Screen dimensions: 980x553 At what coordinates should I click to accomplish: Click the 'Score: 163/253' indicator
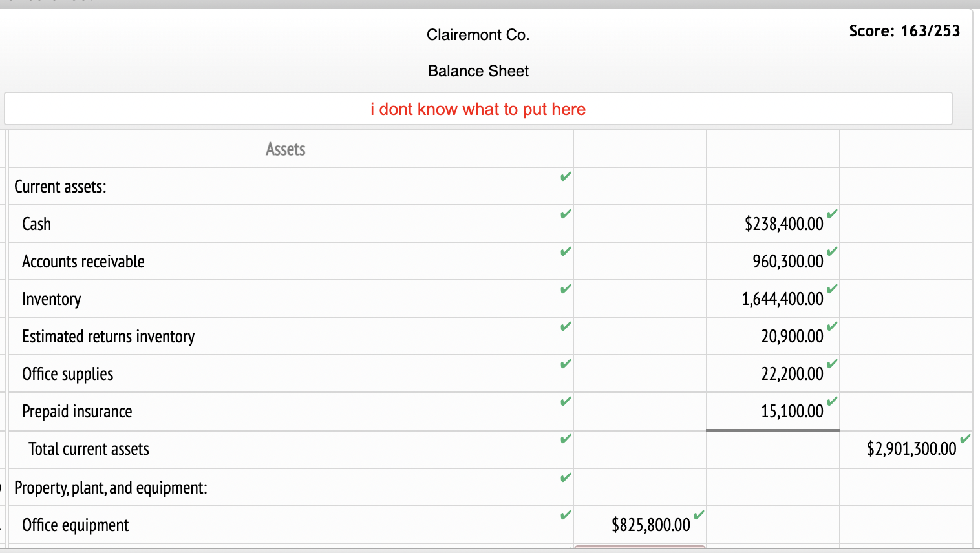pos(904,30)
